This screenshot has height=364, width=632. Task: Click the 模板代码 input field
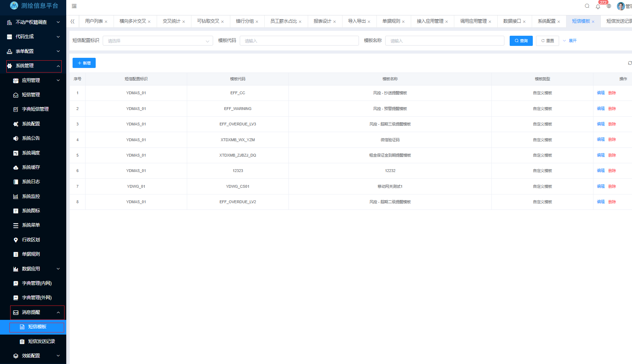(299, 41)
